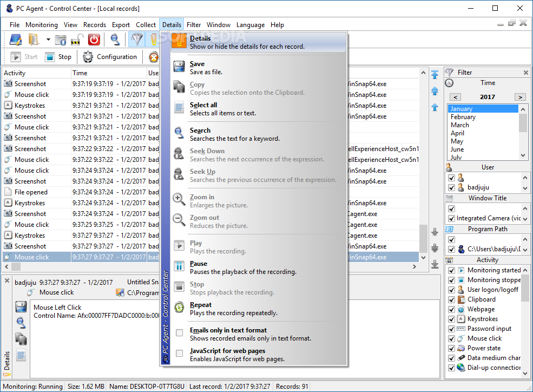This screenshot has width=533, height=392.
Task: Toggle the funnel Filter toolbar icon
Action: (137, 40)
